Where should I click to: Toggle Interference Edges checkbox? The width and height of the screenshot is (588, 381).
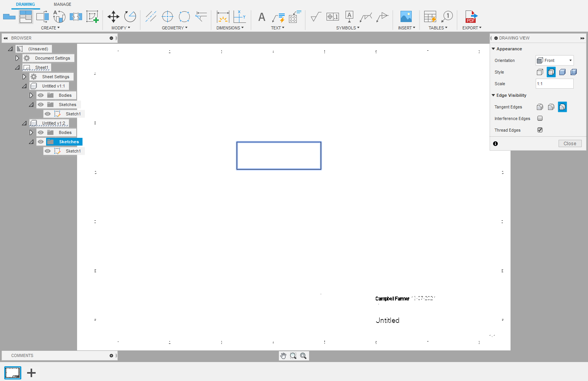[x=540, y=118]
